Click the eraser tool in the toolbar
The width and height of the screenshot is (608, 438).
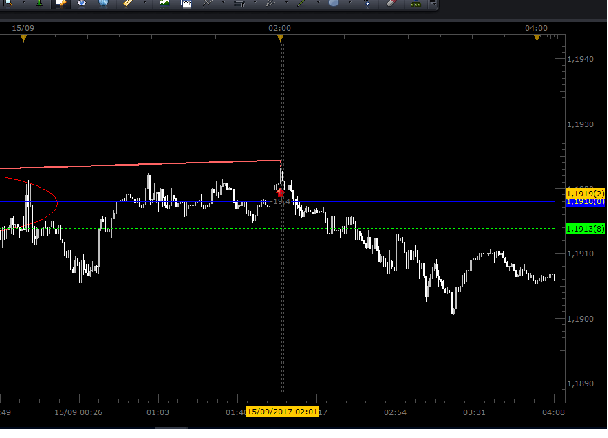pos(390,4)
